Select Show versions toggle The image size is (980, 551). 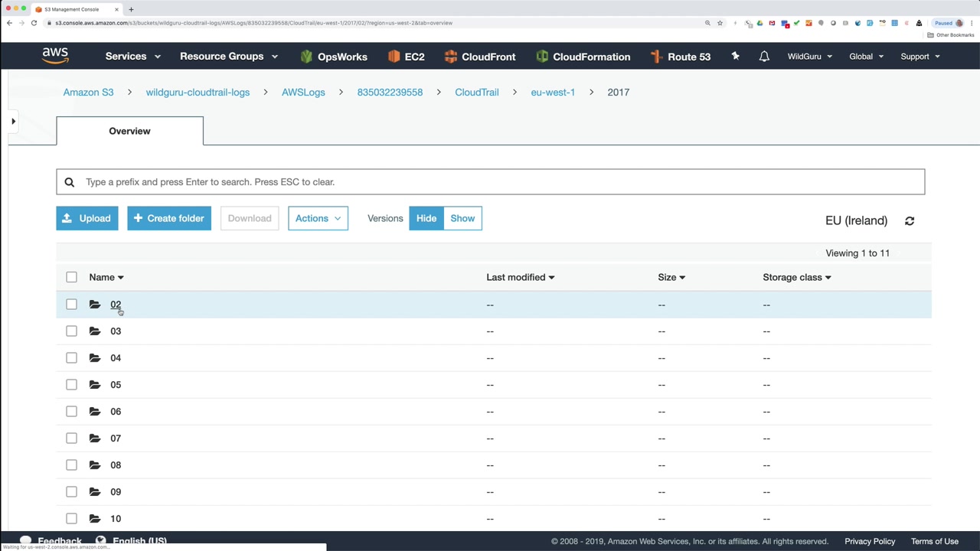point(462,218)
